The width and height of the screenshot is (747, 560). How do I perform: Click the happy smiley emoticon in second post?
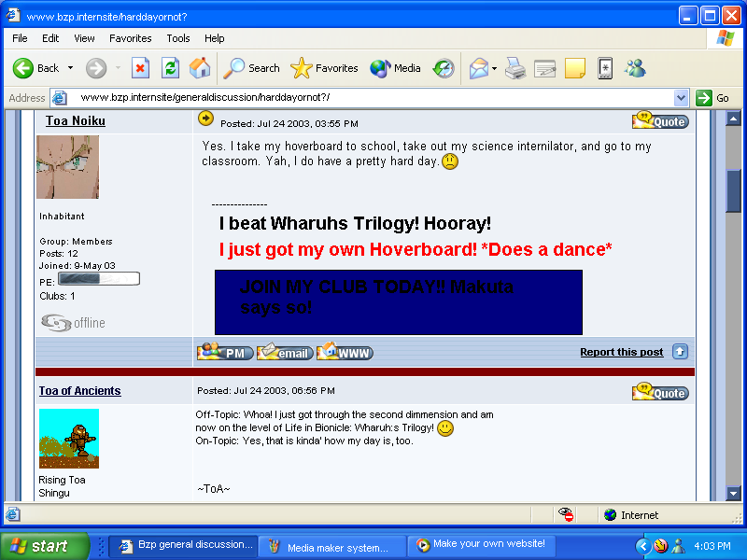(x=445, y=428)
